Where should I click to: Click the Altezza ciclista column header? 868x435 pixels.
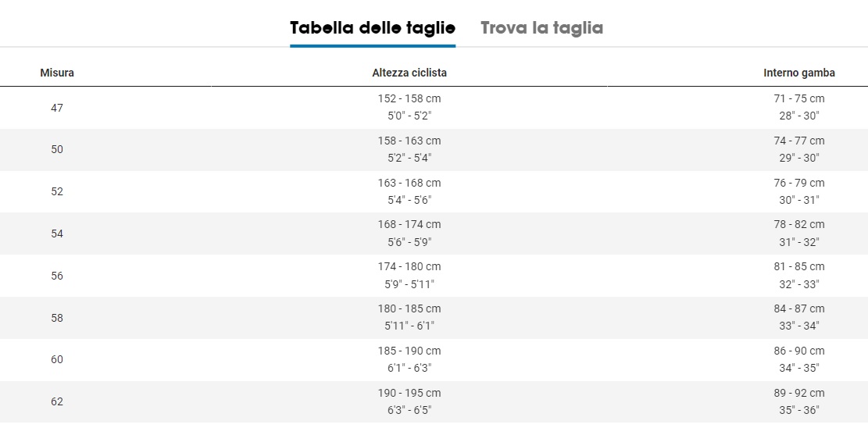(409, 73)
